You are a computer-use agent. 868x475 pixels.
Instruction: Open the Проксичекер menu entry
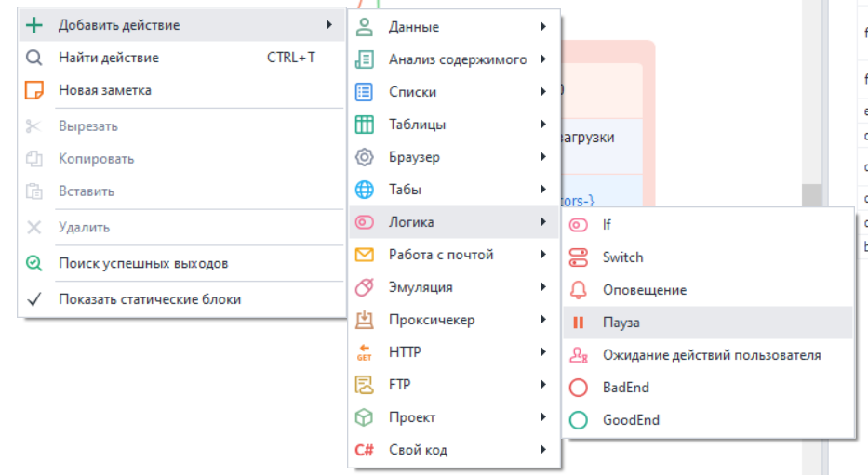[431, 320]
